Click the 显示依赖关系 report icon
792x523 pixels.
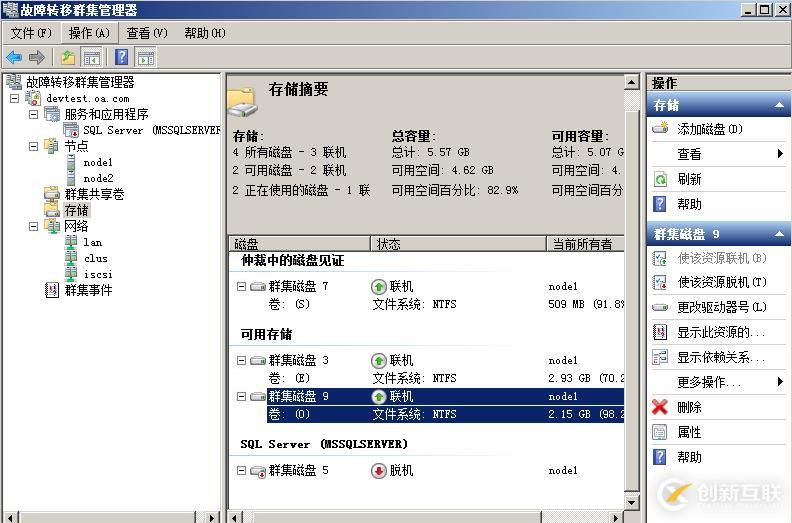coord(660,357)
